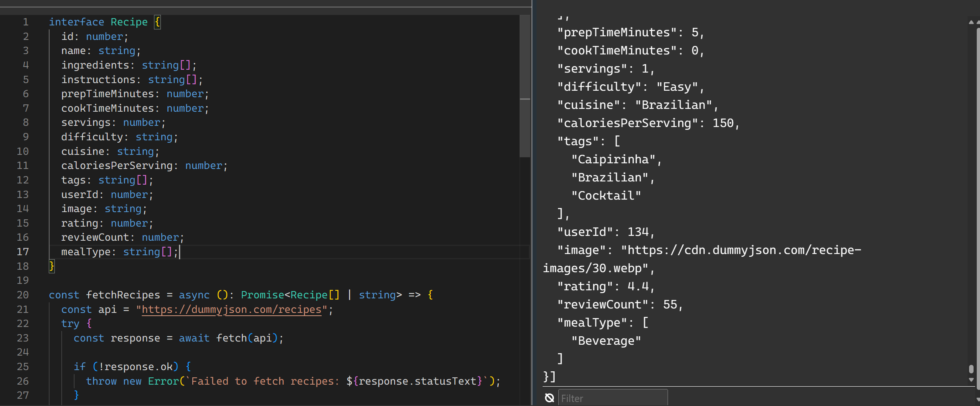Click '"reviewCount": 55' in console output

point(617,305)
